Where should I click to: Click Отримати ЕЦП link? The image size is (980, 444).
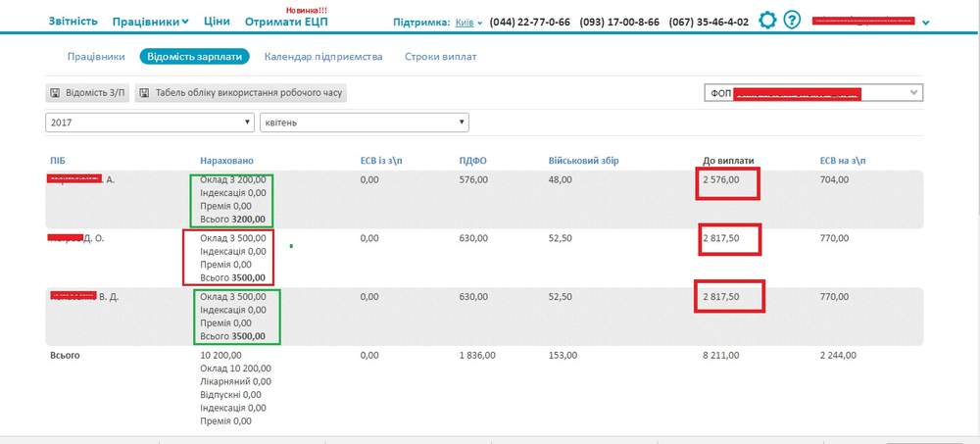pyautogui.click(x=286, y=22)
